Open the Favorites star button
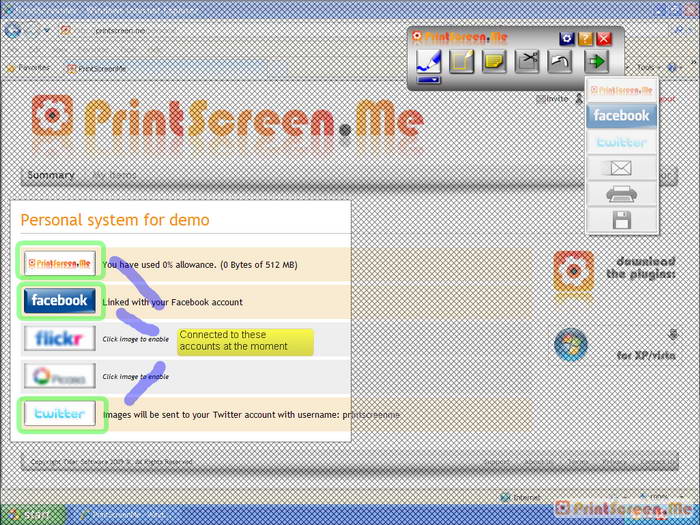Screen dimensions: 700x525 click(29, 68)
